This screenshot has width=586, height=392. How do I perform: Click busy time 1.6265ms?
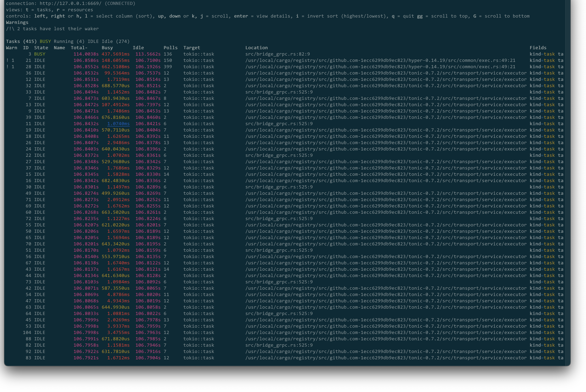click(x=118, y=136)
